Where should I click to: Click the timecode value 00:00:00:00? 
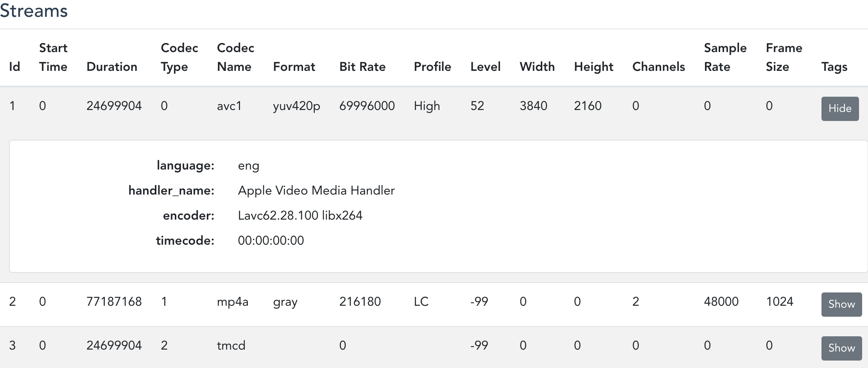(271, 240)
